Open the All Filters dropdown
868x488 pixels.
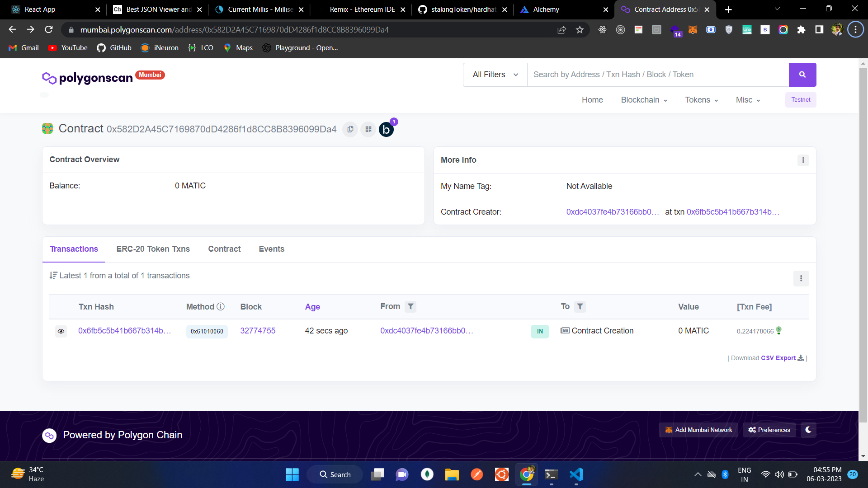pos(494,75)
